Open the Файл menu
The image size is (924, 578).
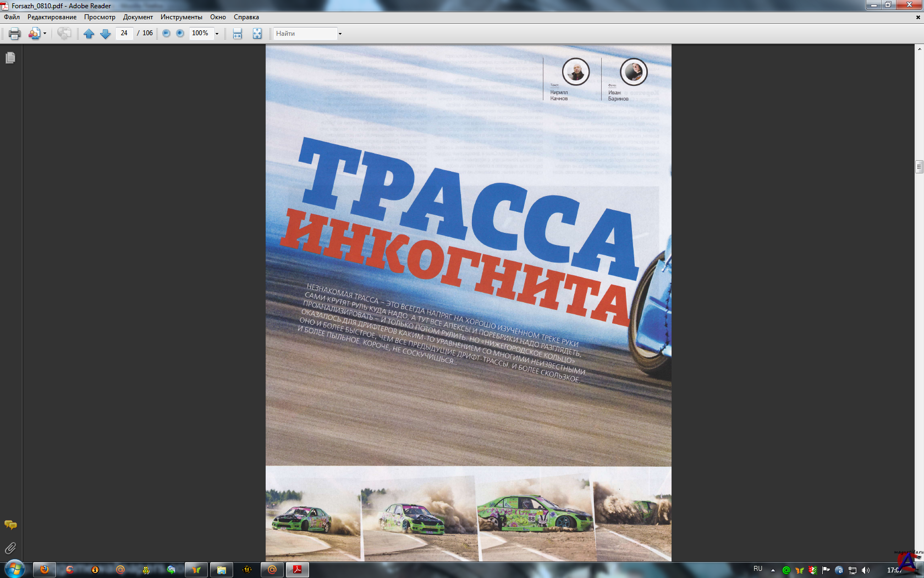(12, 17)
